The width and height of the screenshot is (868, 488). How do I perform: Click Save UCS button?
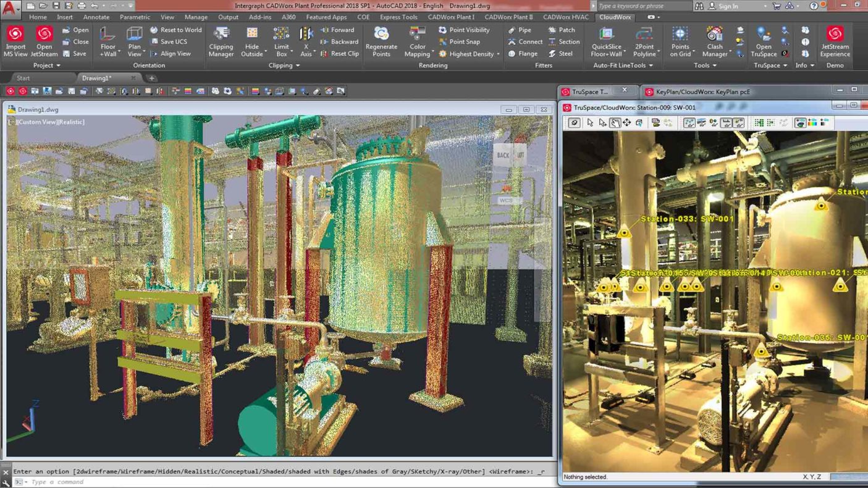168,41
